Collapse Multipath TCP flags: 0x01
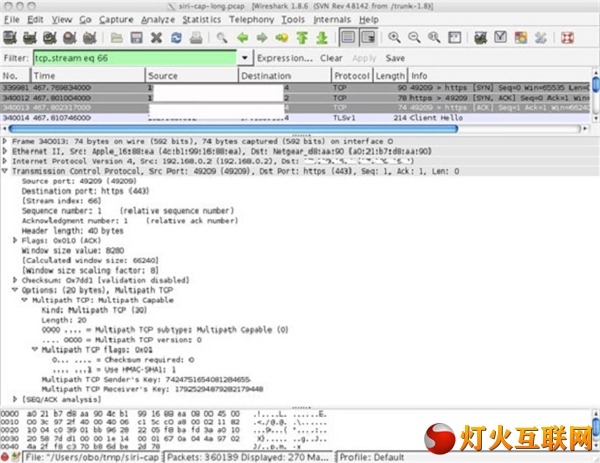The image size is (600, 463). point(35,349)
